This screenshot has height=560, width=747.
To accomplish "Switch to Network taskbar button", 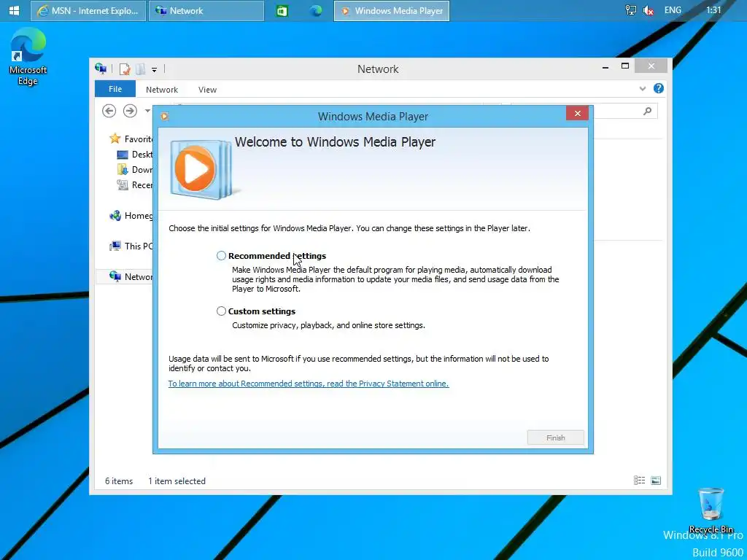I will click(x=206, y=10).
